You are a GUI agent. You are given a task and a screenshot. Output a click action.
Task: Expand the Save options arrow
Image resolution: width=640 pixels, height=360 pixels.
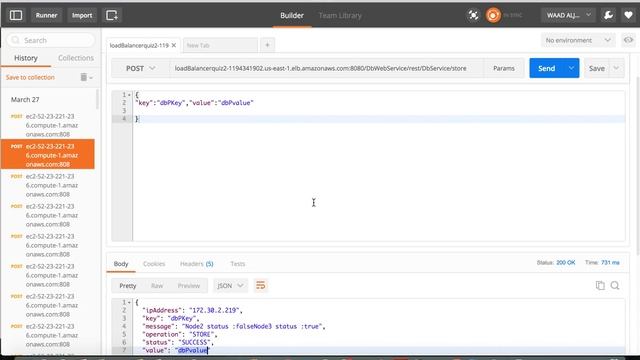pos(616,68)
